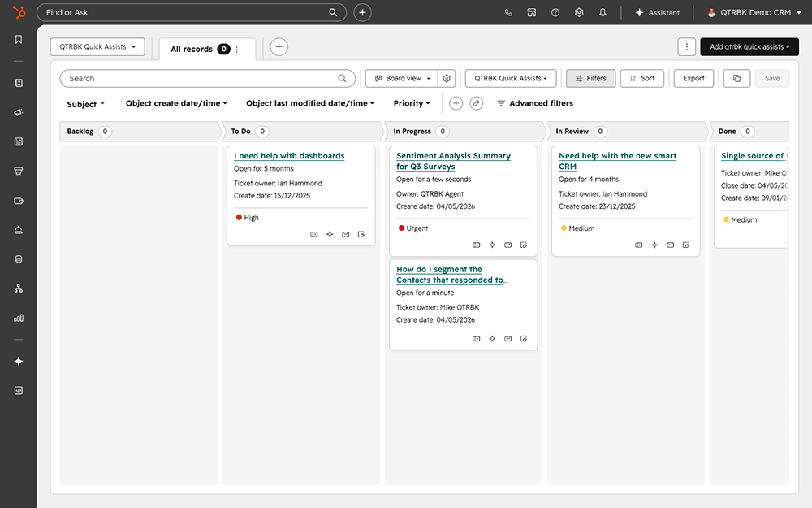The width and height of the screenshot is (812, 508).
Task: Open I need help with dashboards ticket
Action: point(289,155)
